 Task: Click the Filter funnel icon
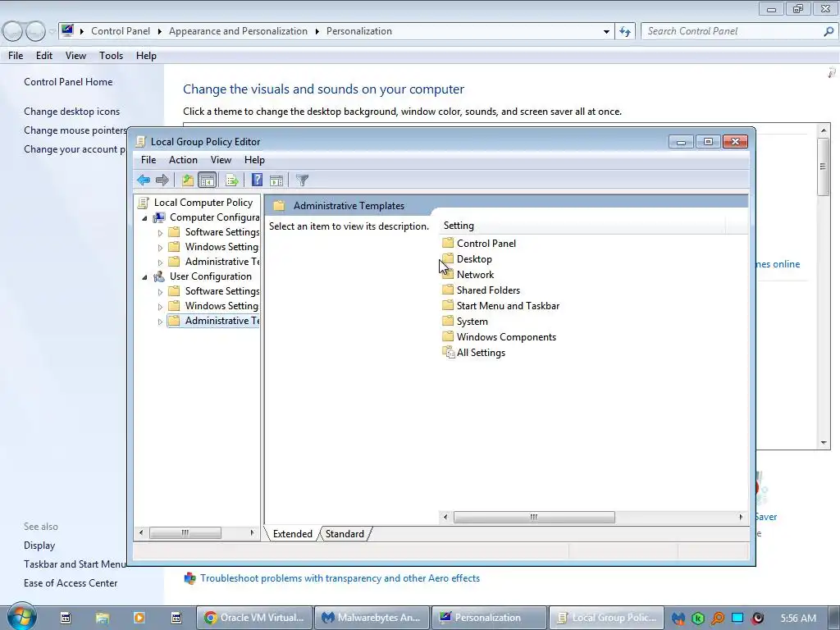point(302,180)
